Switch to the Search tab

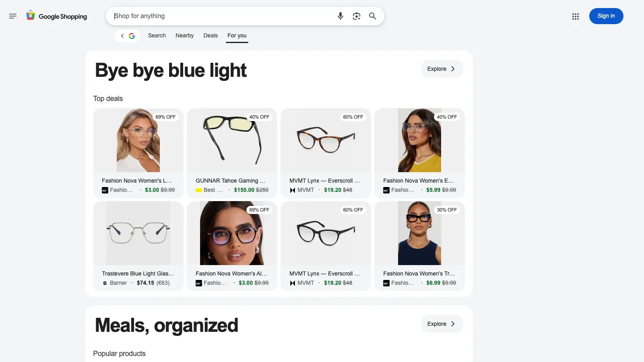pyautogui.click(x=157, y=35)
